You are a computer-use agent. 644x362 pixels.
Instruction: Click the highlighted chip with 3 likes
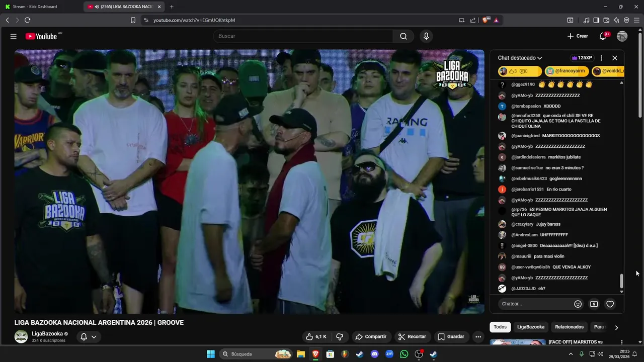pyautogui.click(x=520, y=71)
